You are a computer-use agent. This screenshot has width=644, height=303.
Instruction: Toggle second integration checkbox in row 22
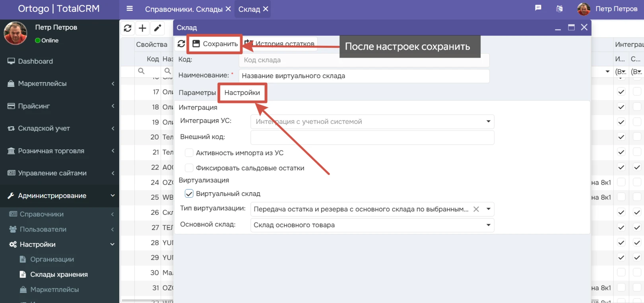point(637,167)
